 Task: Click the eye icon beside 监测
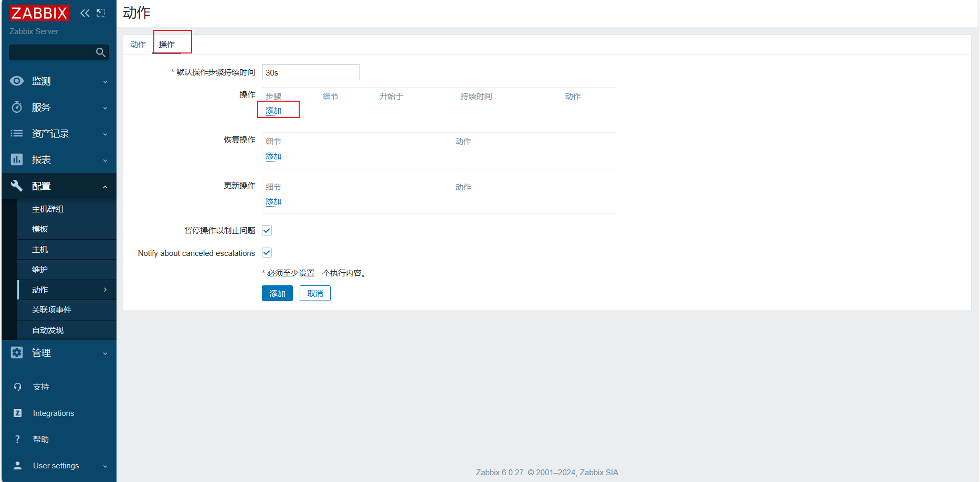click(x=17, y=81)
